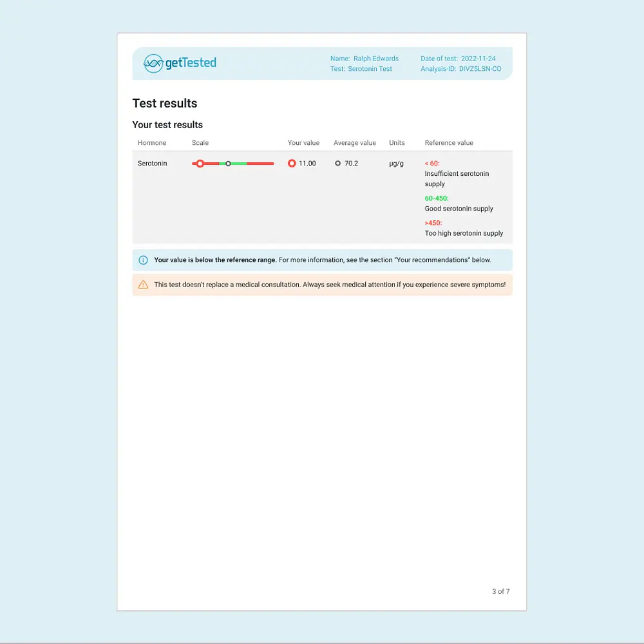Image resolution: width=644 pixels, height=644 pixels.
Task: Click the orange warning triangle icon
Action: (143, 285)
